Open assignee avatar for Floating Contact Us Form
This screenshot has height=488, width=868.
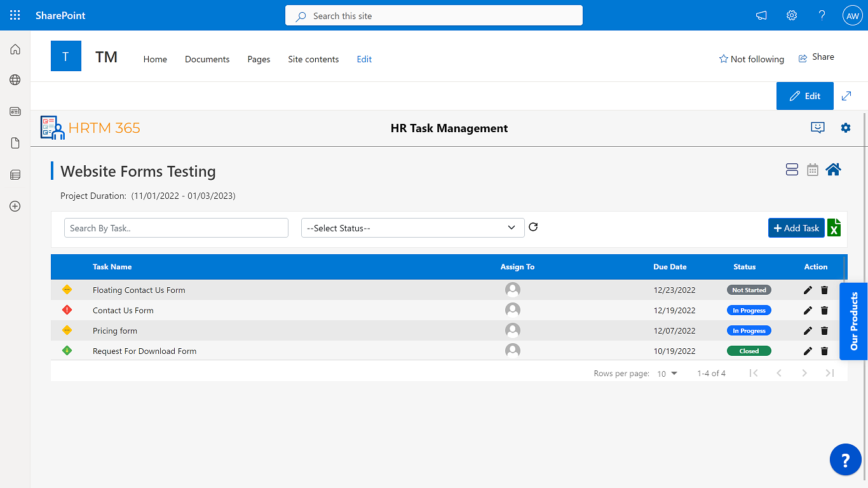pyautogui.click(x=513, y=289)
